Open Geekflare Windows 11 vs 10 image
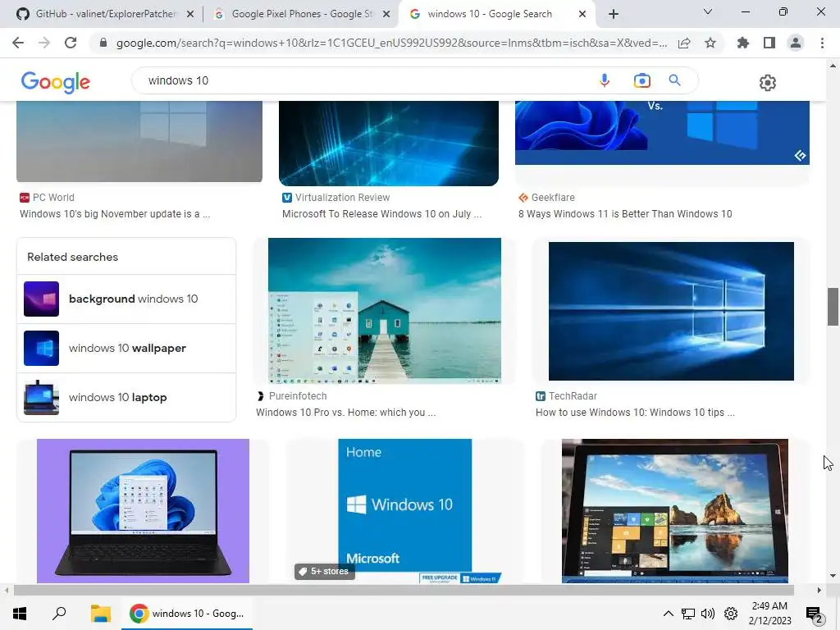The height and width of the screenshot is (630, 840). click(662, 133)
